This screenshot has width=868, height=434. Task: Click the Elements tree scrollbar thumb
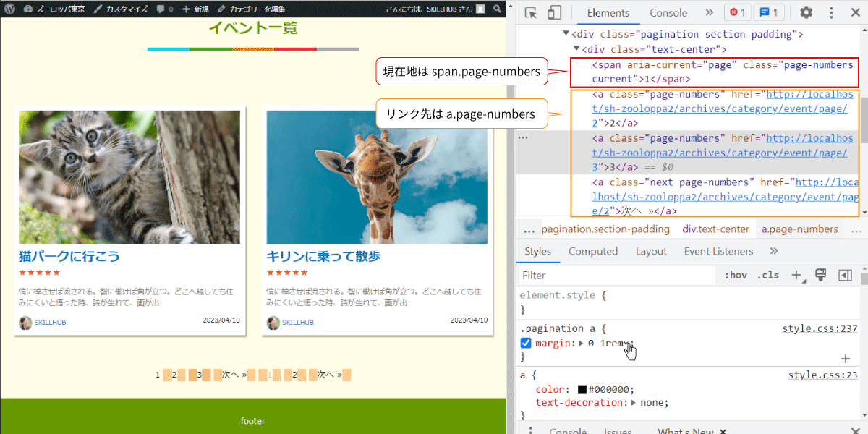[x=863, y=119]
